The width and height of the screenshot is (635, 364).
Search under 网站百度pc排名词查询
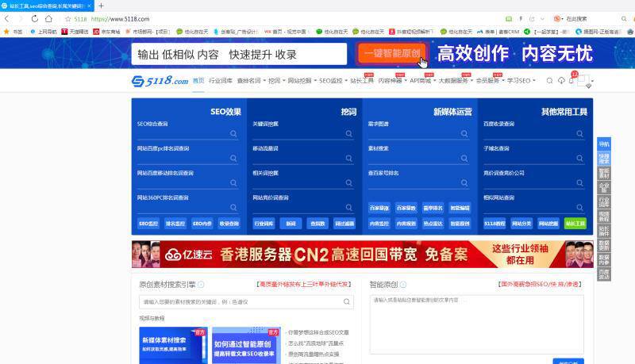[233, 159]
